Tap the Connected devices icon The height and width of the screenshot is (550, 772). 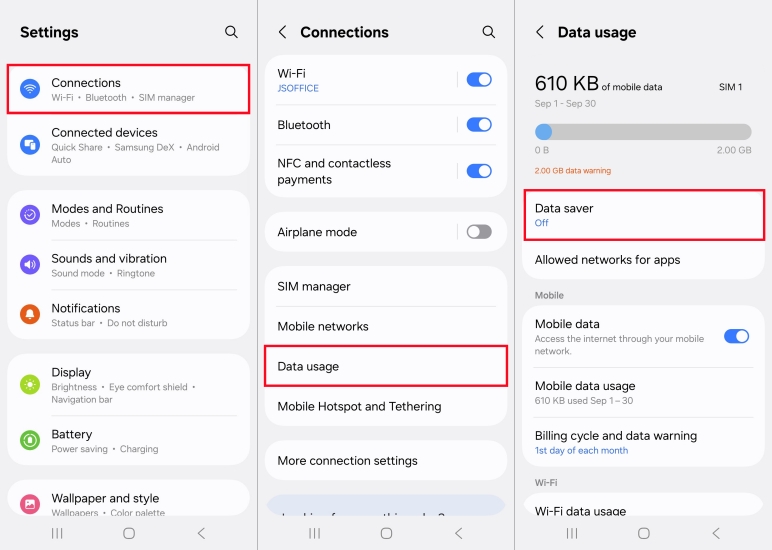tap(30, 145)
